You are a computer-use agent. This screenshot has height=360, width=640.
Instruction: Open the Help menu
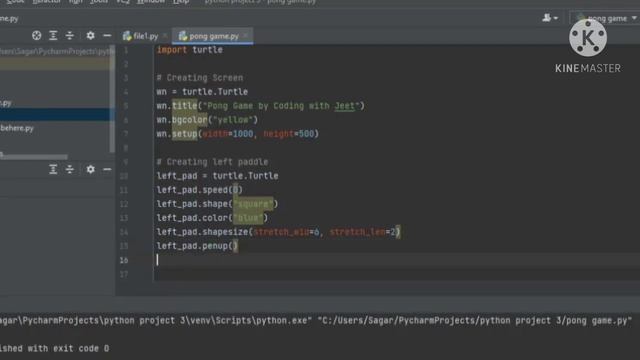point(181,2)
